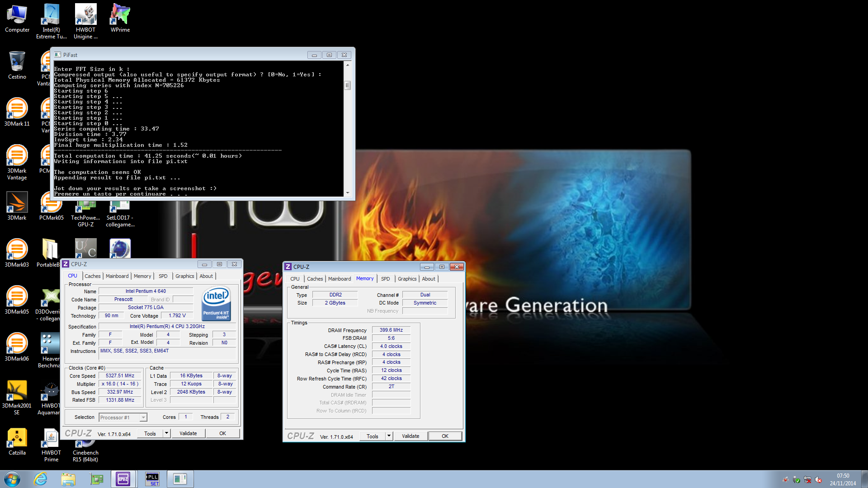This screenshot has height=488, width=868.
Task: Launch 3DMark06 shortcut
Action: (x=17, y=347)
